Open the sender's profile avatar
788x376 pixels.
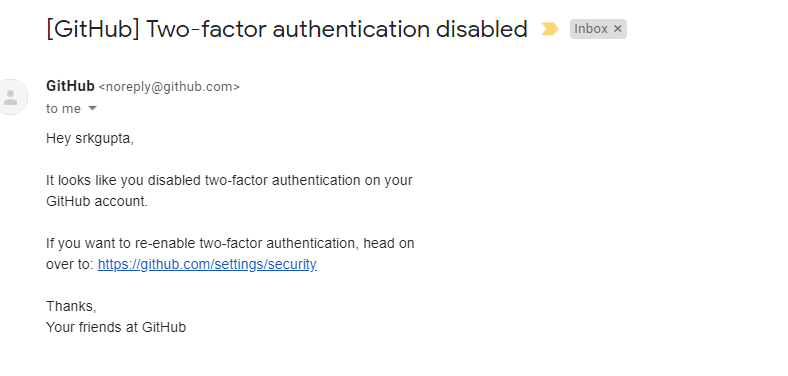tap(10, 97)
